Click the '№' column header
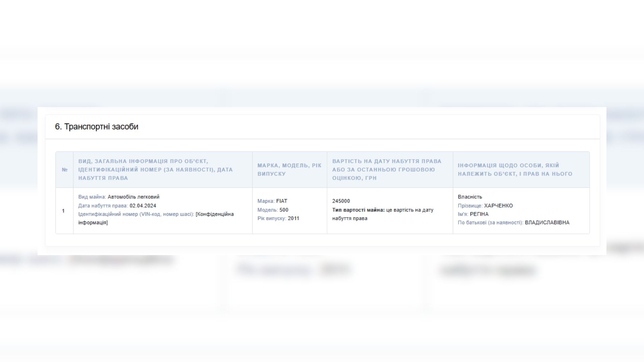This screenshot has width=644, height=362. (65, 170)
